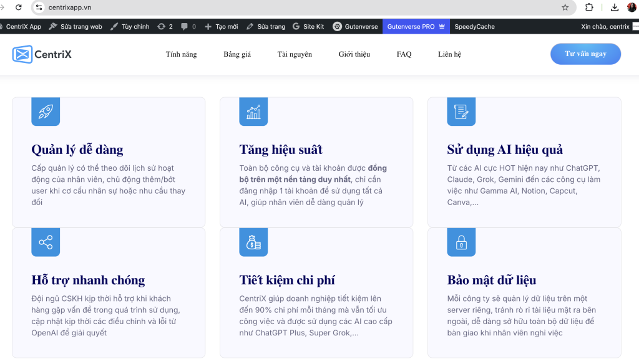Open the Tài nguyên navigation item
The image size is (639, 364).
point(295,54)
